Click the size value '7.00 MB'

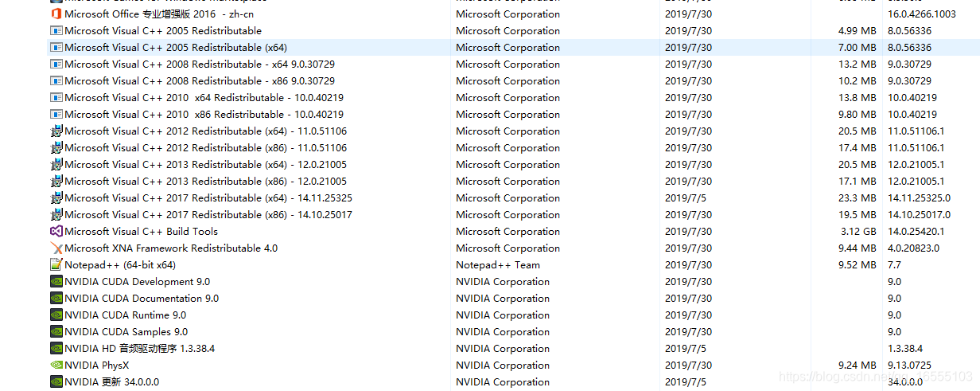(857, 48)
